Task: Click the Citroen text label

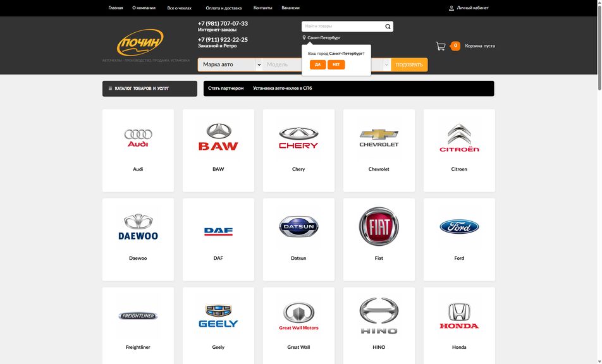Action: 459,169
